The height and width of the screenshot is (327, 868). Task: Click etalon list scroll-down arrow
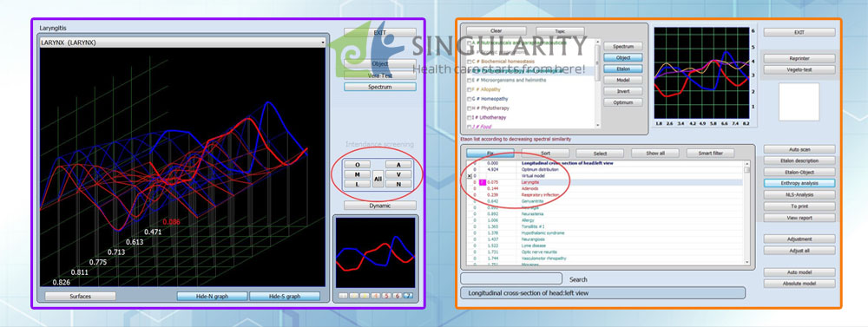click(747, 262)
